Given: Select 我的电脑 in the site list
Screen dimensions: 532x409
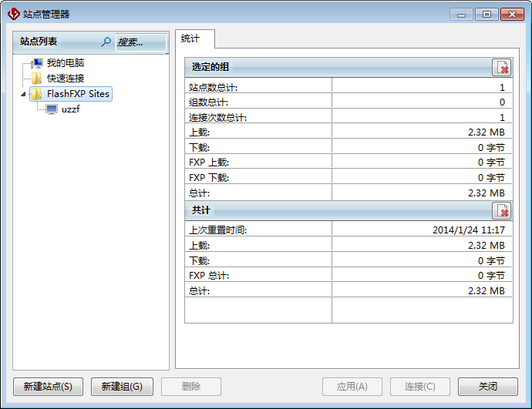Looking at the screenshot, I should pyautogui.click(x=66, y=63).
